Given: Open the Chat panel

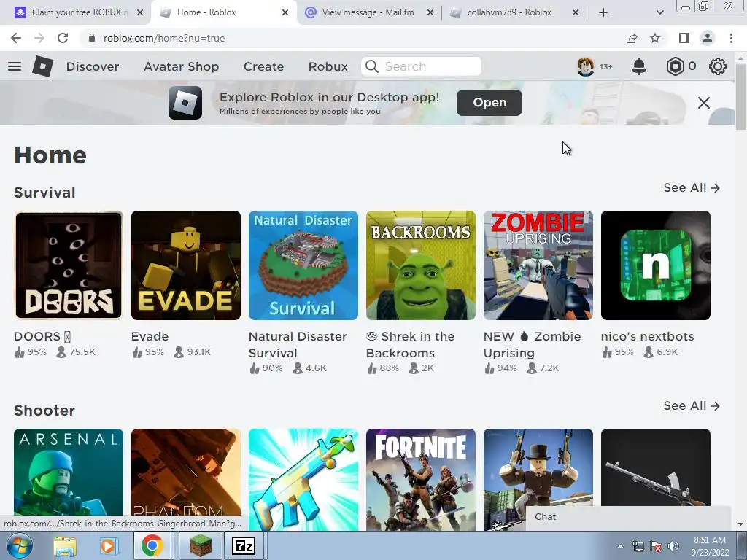Looking at the screenshot, I should tap(628, 517).
